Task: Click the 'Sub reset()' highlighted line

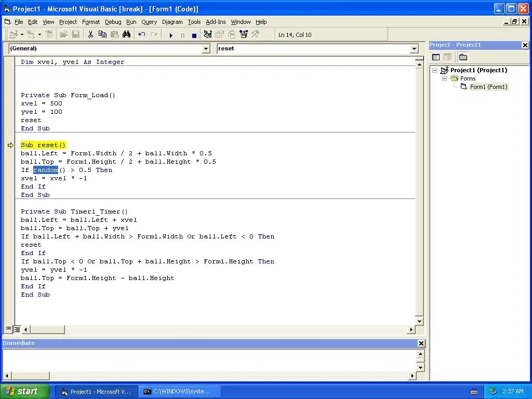Action: [43, 145]
